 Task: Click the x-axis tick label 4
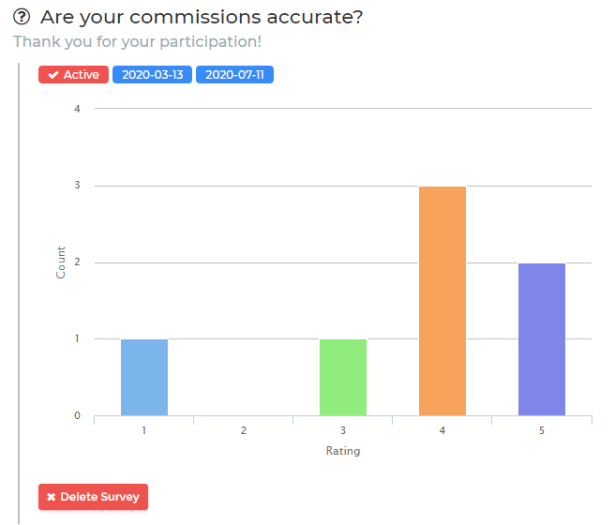coord(442,431)
